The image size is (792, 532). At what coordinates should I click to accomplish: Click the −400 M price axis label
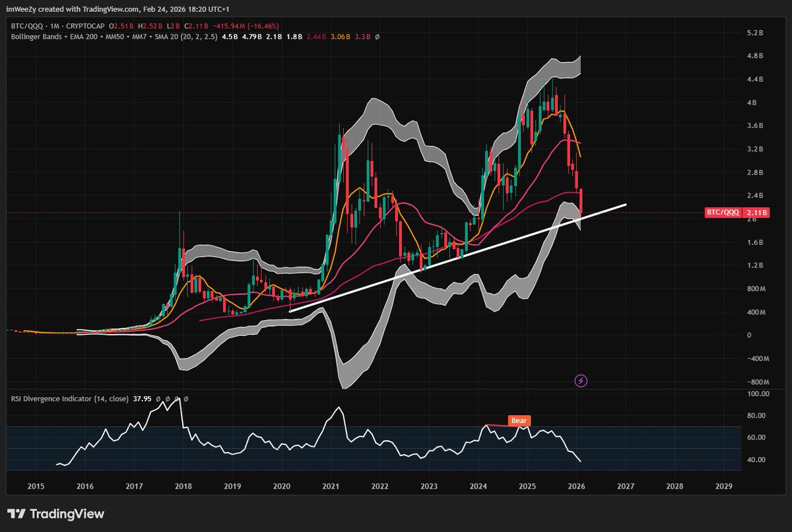pyautogui.click(x=758, y=359)
